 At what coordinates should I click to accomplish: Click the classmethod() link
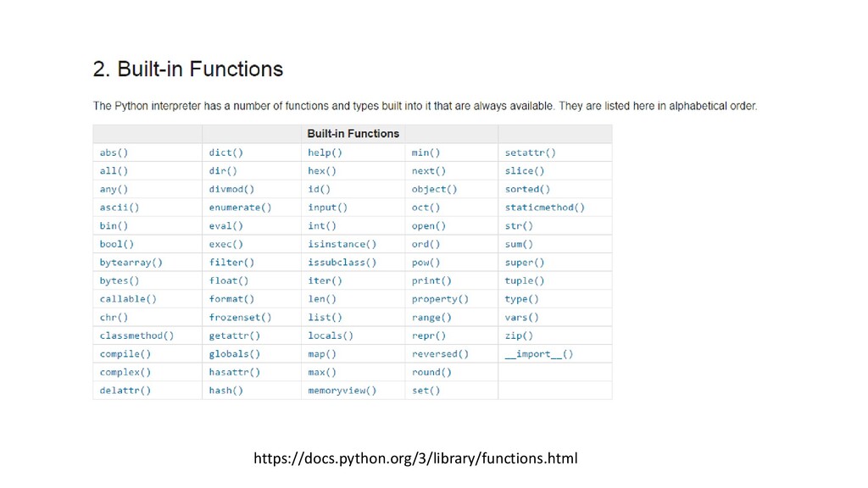pyautogui.click(x=136, y=335)
